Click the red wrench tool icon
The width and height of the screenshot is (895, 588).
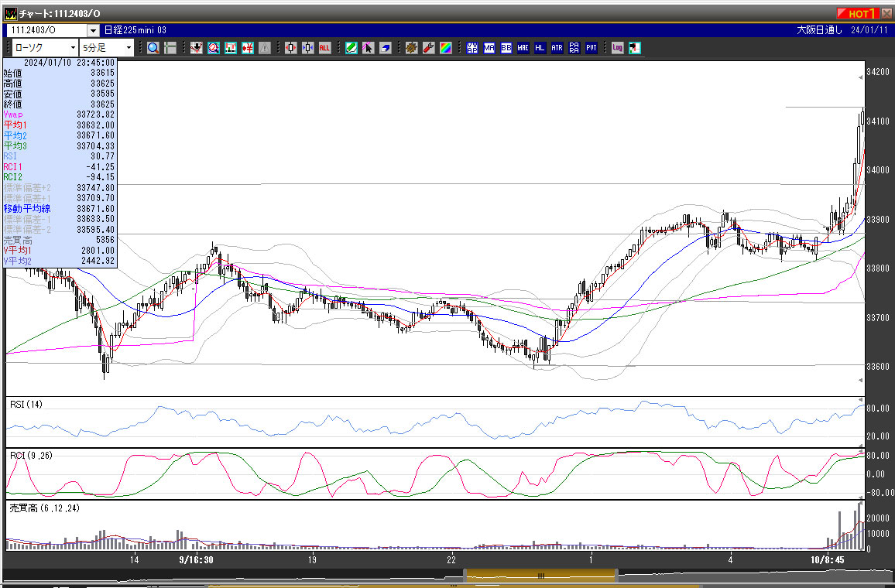(x=428, y=48)
